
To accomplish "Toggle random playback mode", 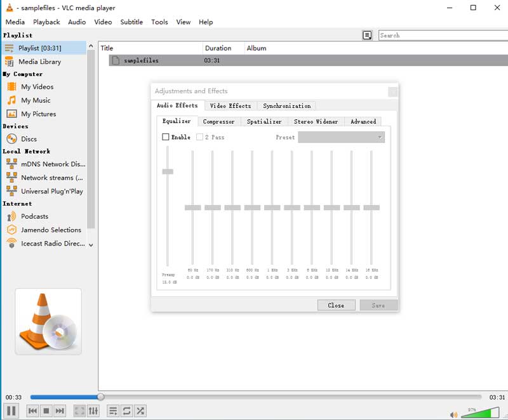I will click(x=140, y=410).
